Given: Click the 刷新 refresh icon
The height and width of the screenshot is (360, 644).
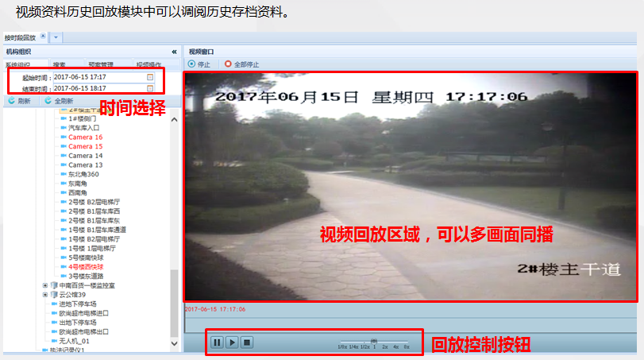Looking at the screenshot, I should (x=11, y=101).
